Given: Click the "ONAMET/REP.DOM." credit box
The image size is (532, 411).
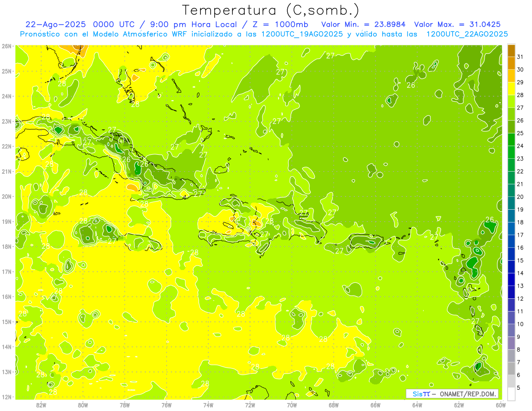Looking at the screenshot, I should tap(452, 394).
